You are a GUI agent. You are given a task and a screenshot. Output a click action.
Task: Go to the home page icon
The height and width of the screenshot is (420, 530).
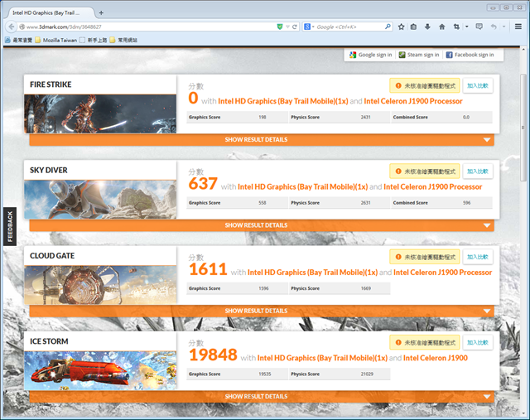441,27
